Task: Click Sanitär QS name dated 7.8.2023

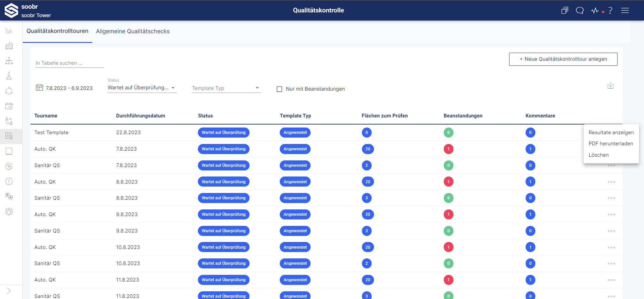Action: pos(47,165)
